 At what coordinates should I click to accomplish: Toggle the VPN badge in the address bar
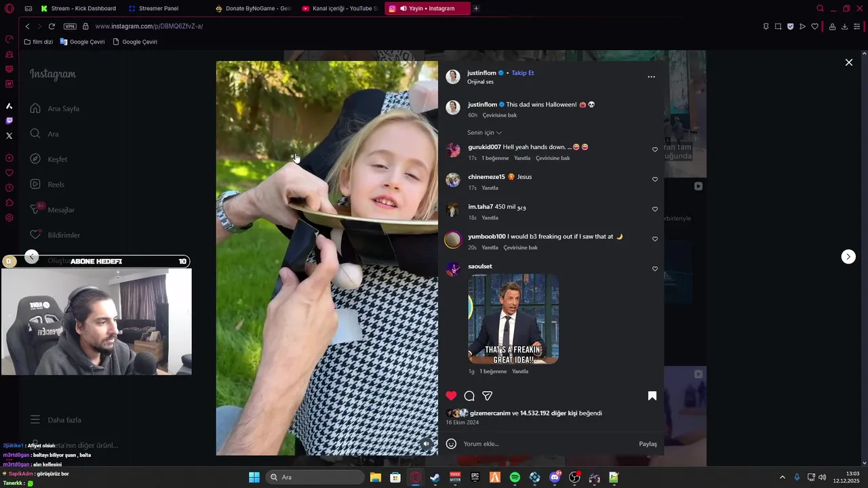pos(70,26)
